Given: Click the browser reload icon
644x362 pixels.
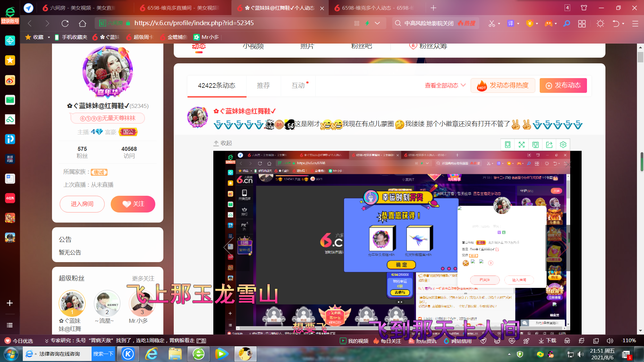Looking at the screenshot, I should 65,23.
